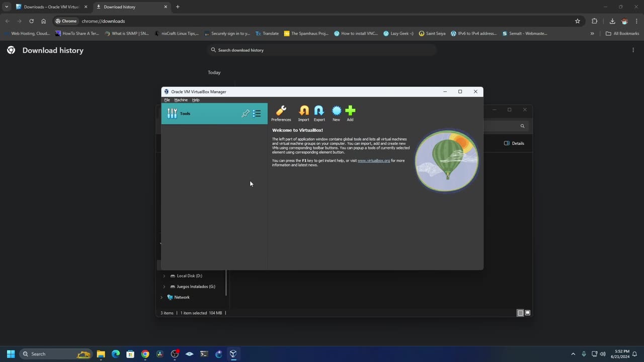
Task: Open the What is SNMP bookmark
Action: tap(126, 34)
